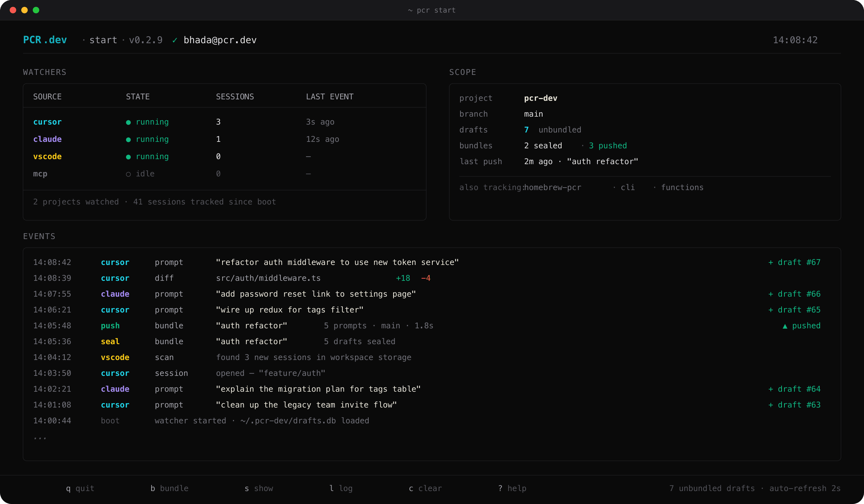864x504 pixels.
Task: Click the ellipsis below the events list
Action: click(x=40, y=439)
